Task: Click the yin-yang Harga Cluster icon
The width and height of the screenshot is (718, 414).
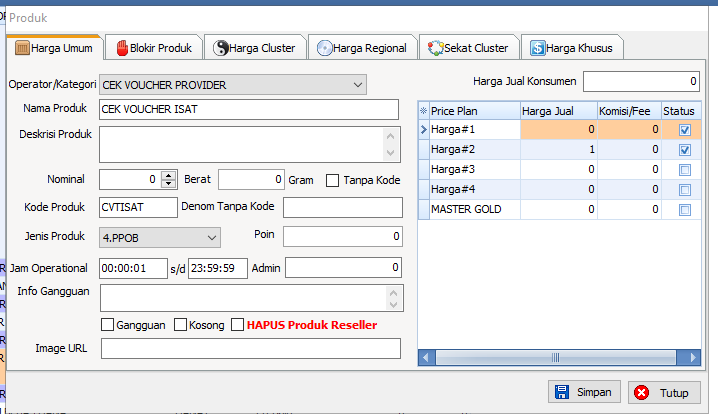Action: pos(221,48)
